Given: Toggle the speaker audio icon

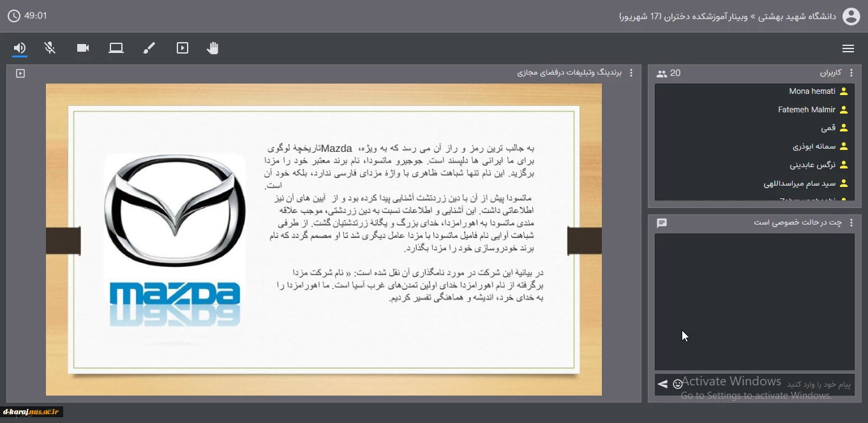Looking at the screenshot, I should [x=20, y=48].
